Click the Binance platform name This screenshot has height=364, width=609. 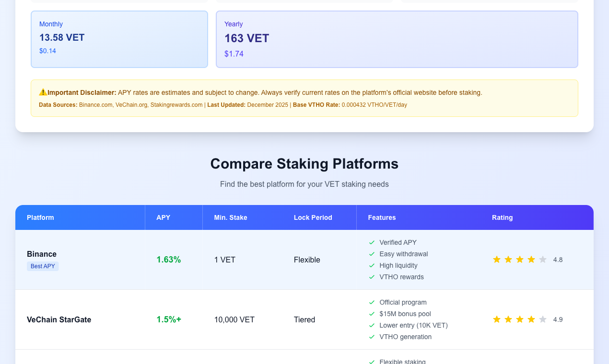click(x=42, y=254)
